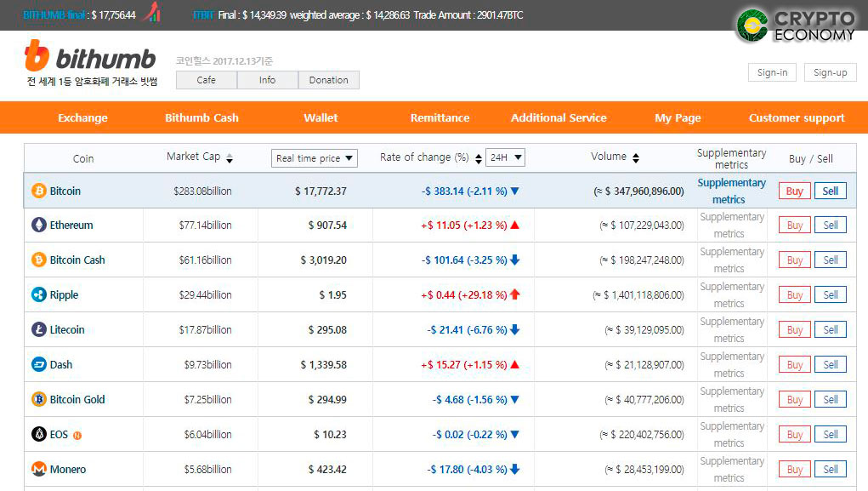868x491 pixels.
Task: Click the Sign-in button
Action: 772,72
